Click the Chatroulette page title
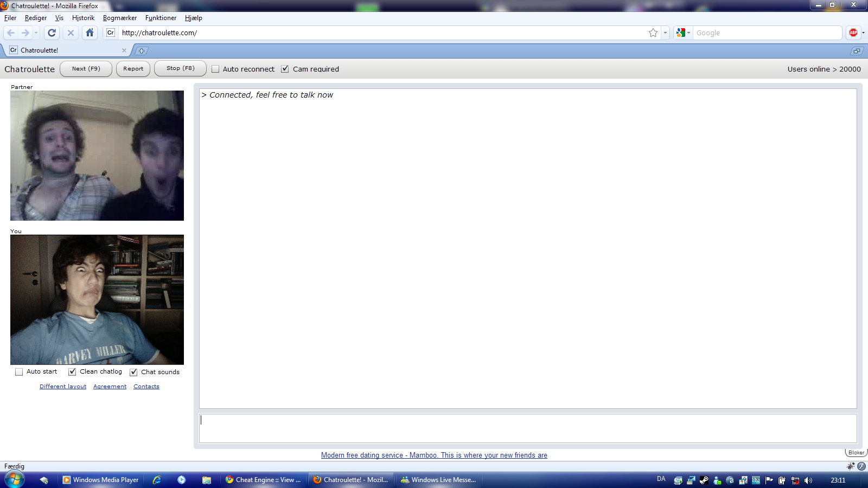Screen dimensions: 868x488 point(30,69)
